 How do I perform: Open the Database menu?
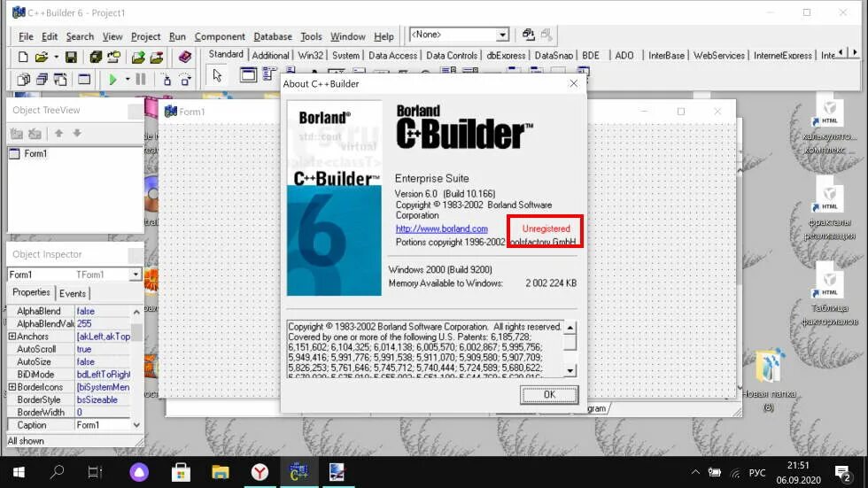273,36
